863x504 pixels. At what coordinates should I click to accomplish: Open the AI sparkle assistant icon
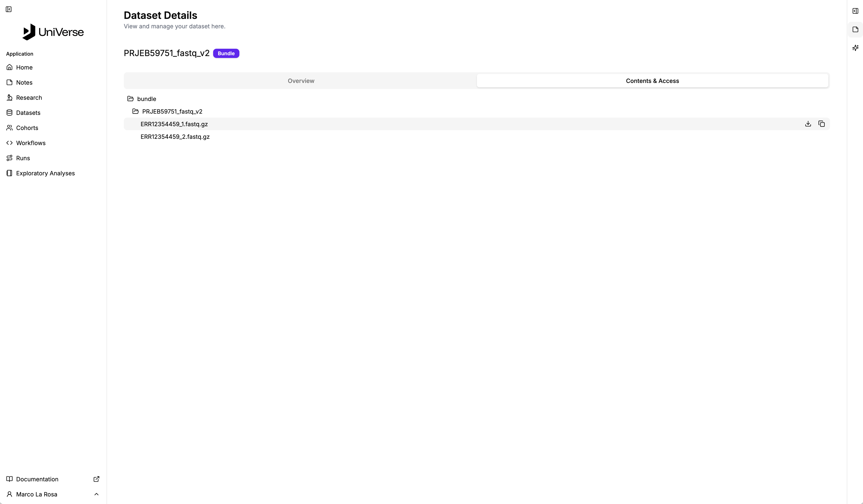(855, 48)
